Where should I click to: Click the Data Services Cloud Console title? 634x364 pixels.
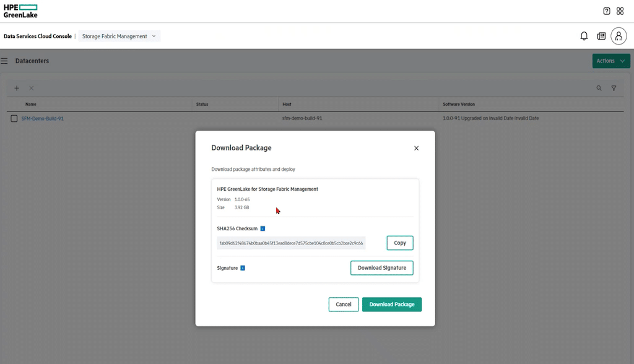pos(38,36)
